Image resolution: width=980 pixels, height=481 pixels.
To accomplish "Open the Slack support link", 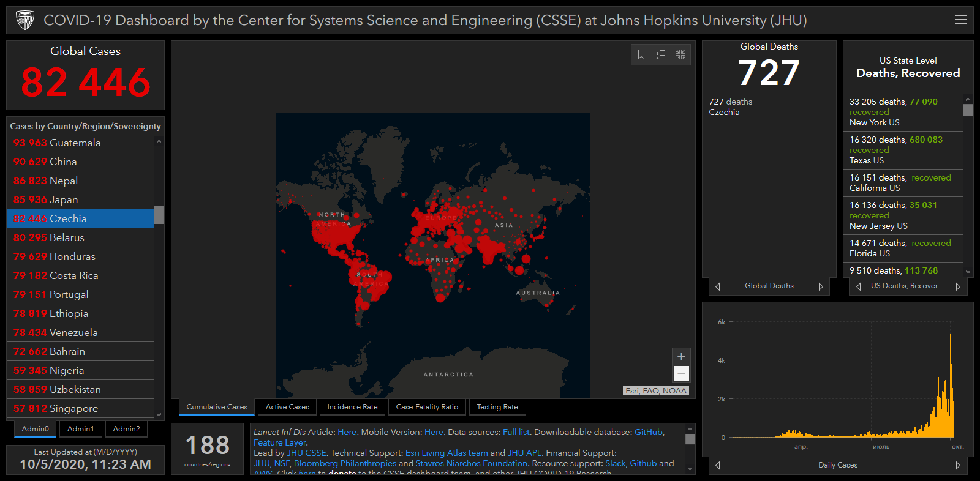I will pos(616,463).
